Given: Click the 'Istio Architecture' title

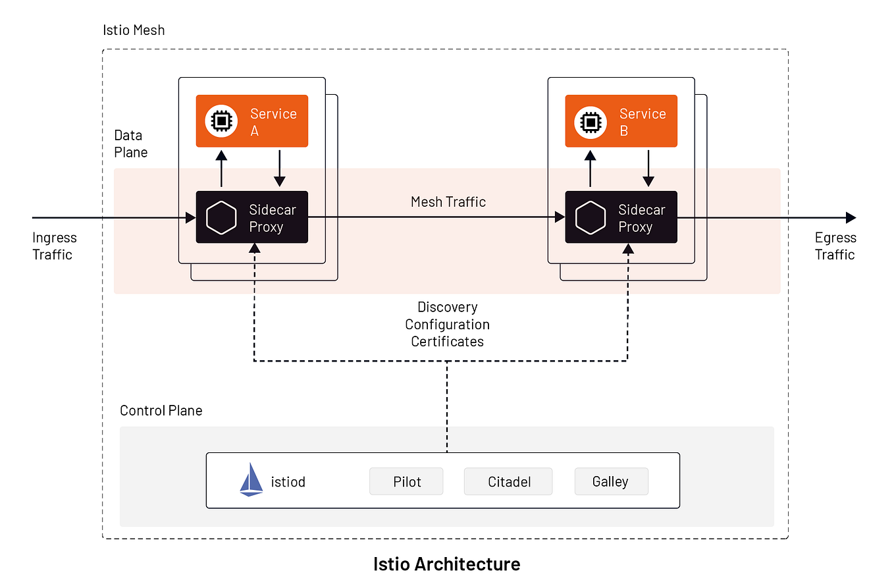Looking at the screenshot, I should point(447,564).
